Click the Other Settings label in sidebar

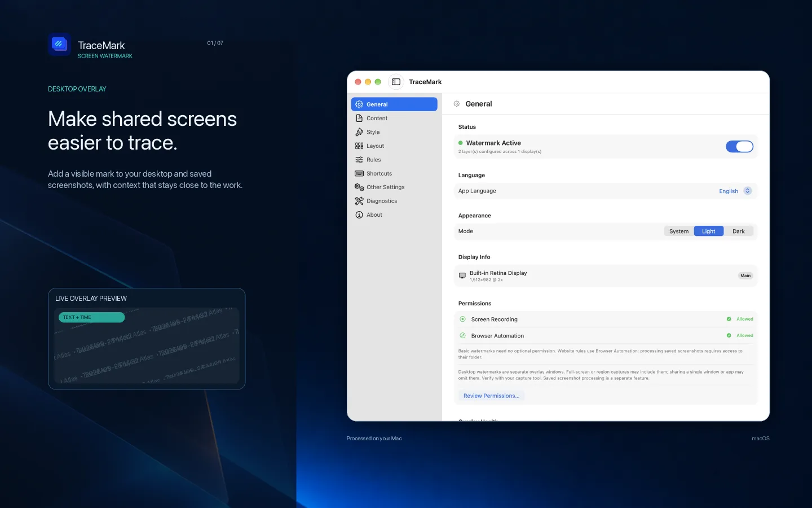tap(385, 187)
